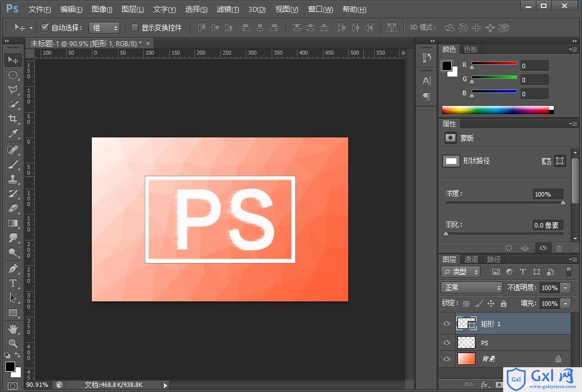Delete the mask with trash button

coord(559,248)
